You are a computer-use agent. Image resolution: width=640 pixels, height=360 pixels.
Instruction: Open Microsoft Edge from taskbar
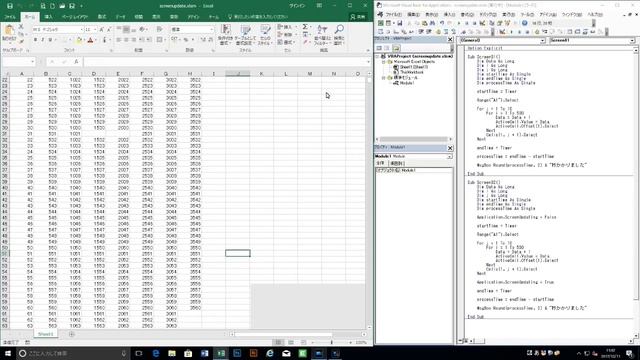point(156,353)
